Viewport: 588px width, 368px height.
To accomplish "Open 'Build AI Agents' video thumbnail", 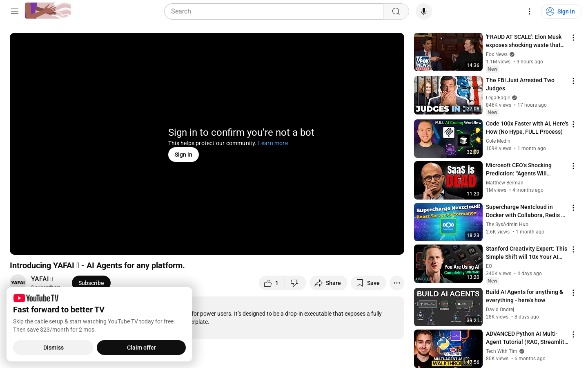I will coord(448,307).
